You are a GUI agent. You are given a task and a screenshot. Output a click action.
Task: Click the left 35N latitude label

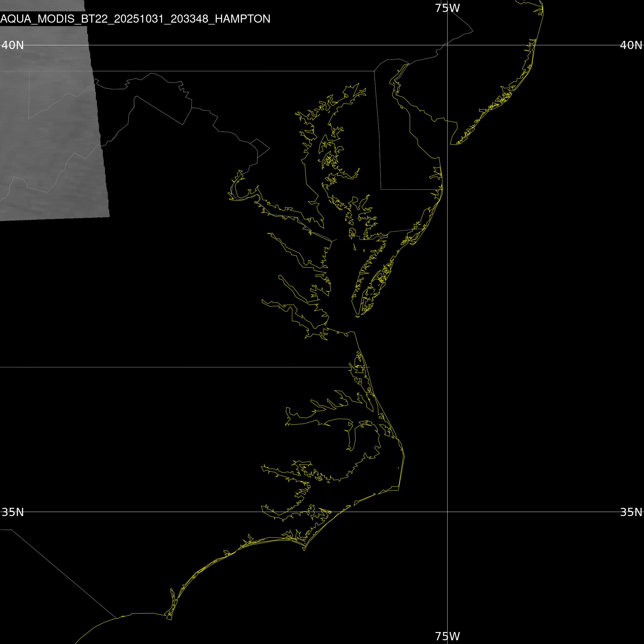[x=13, y=512]
